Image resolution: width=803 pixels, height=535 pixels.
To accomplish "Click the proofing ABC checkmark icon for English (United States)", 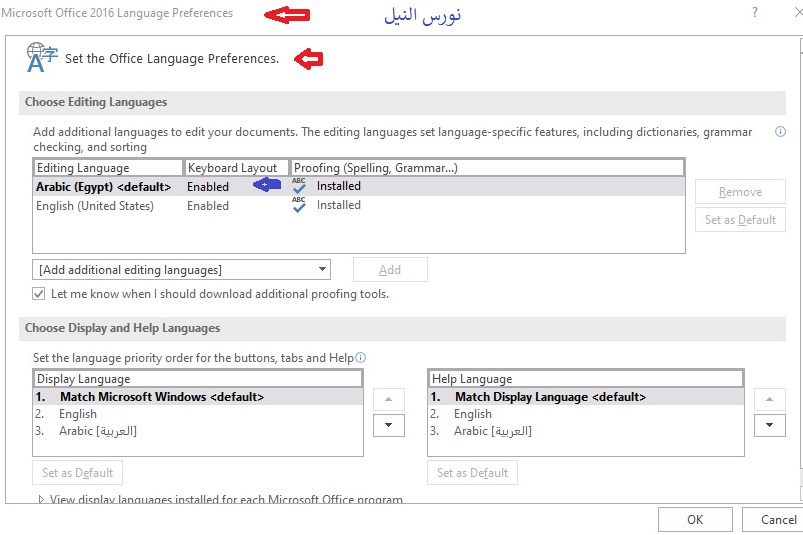I will click(299, 205).
